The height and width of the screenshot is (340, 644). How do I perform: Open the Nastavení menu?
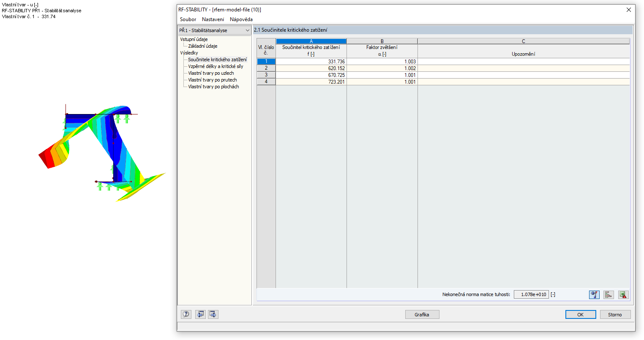coord(213,19)
